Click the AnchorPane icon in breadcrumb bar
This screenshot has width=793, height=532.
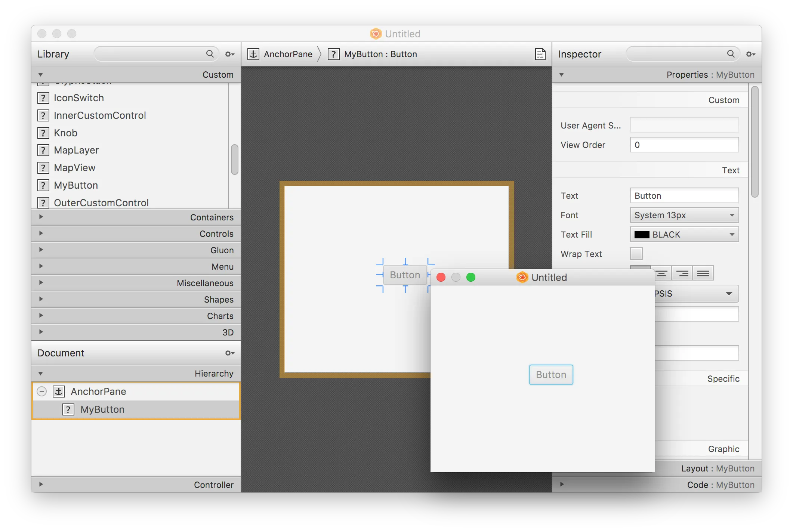tap(253, 54)
